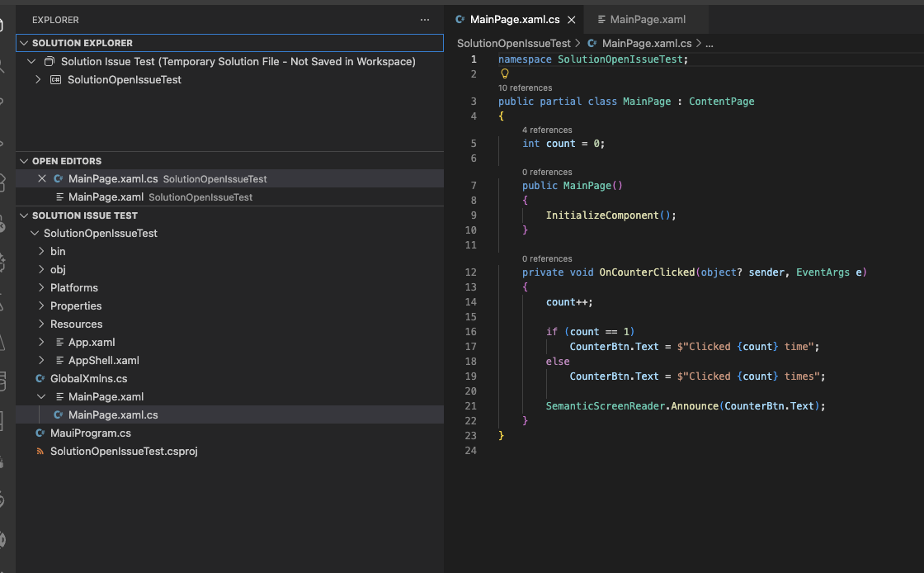Click the lightbulb code action on line 2
The width and height of the screenshot is (924, 573).
tap(505, 73)
